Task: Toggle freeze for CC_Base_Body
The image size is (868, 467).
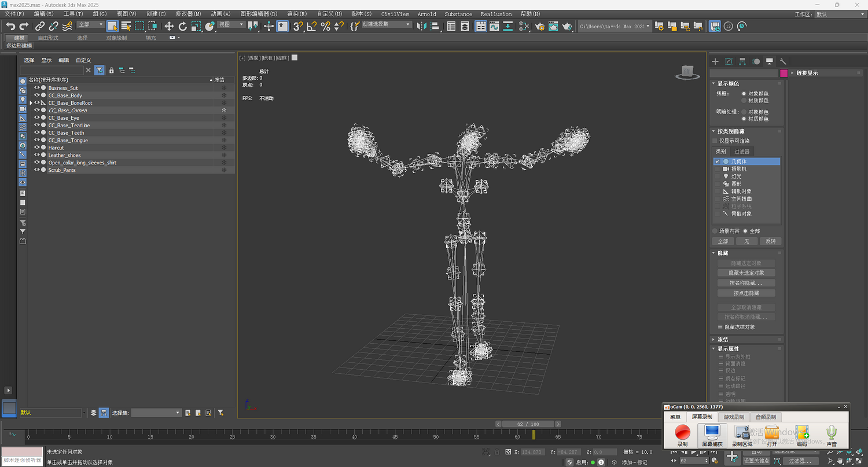Action: point(224,95)
